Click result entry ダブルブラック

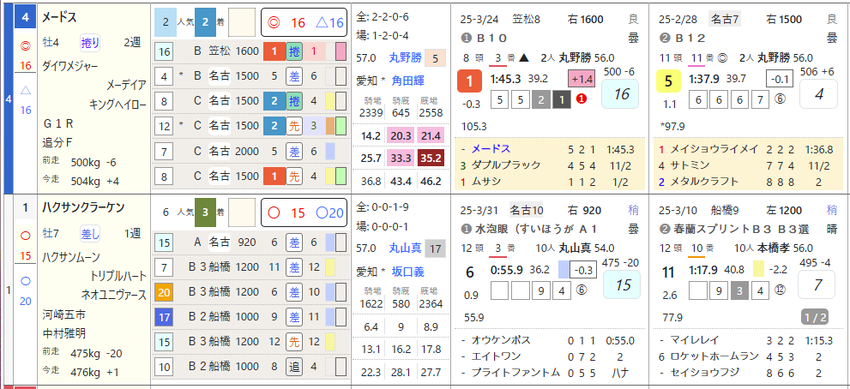tap(506, 165)
